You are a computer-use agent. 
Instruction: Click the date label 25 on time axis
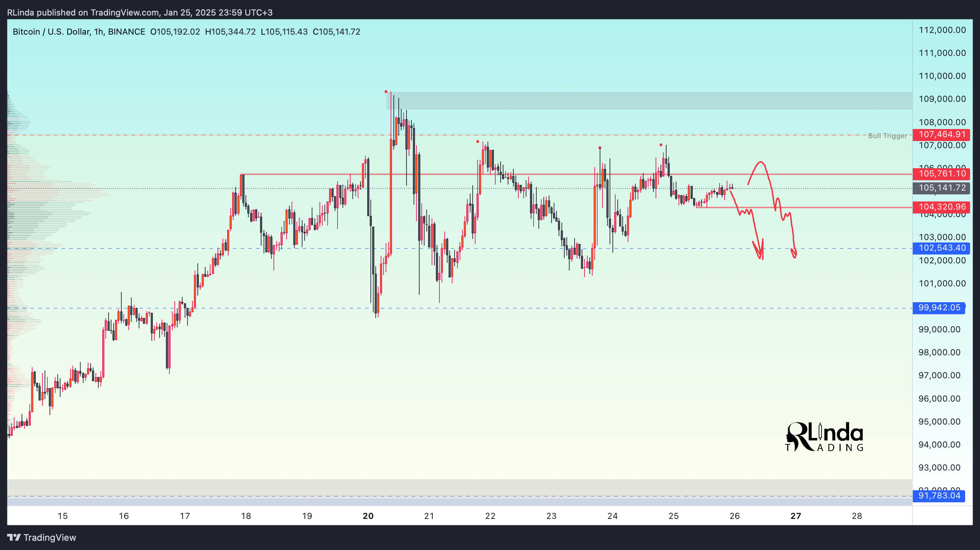coord(673,516)
